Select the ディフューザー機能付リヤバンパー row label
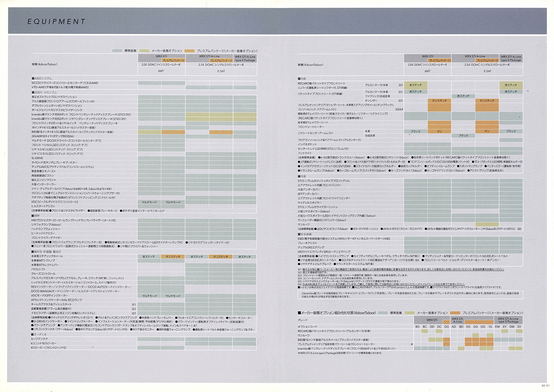Screen dimensions: 554x392 pyautogui.click(x=322, y=220)
